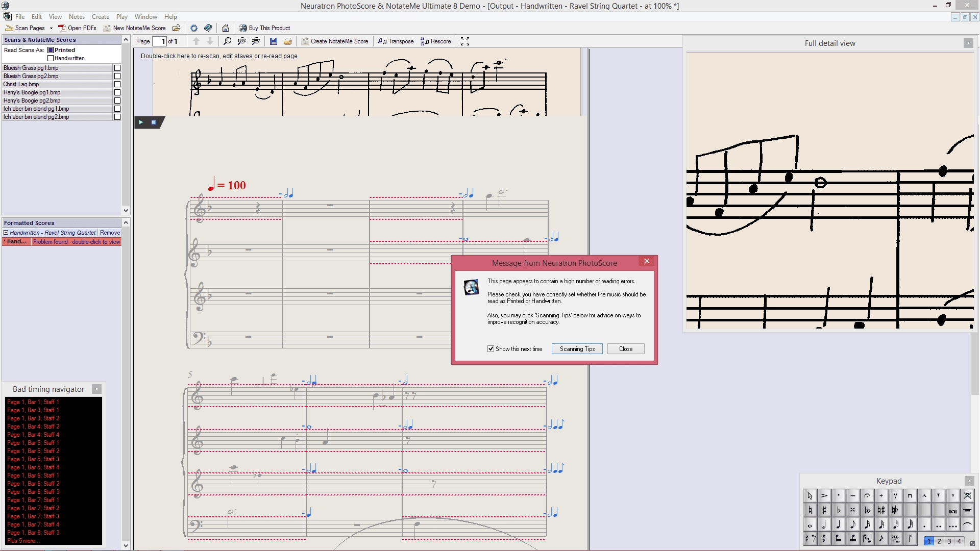Collapse Scans & NotateMe Scores panel arrow
Image resolution: width=980 pixels, height=551 pixels.
[126, 40]
